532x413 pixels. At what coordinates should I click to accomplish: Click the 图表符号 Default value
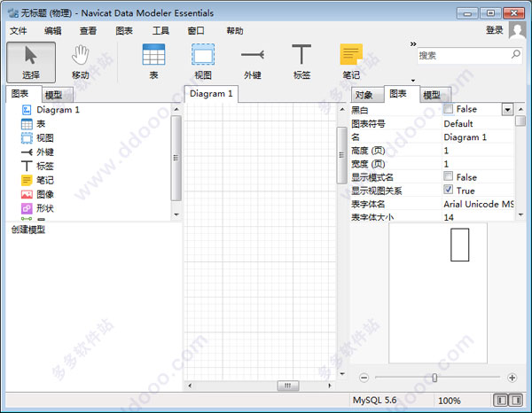(458, 123)
